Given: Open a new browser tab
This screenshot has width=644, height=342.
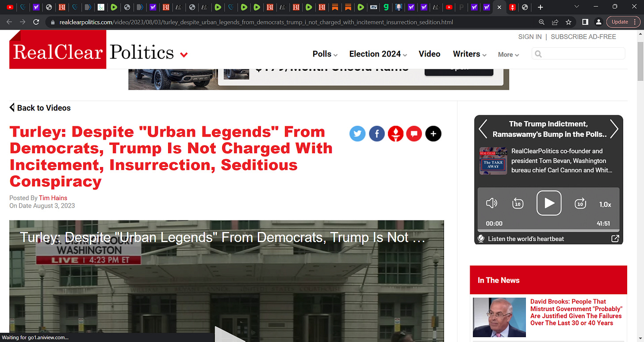Looking at the screenshot, I should pyautogui.click(x=540, y=7).
